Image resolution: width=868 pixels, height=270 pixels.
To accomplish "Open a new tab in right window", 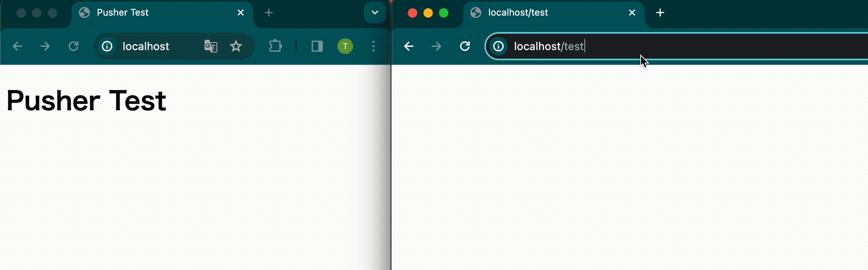I will [660, 13].
